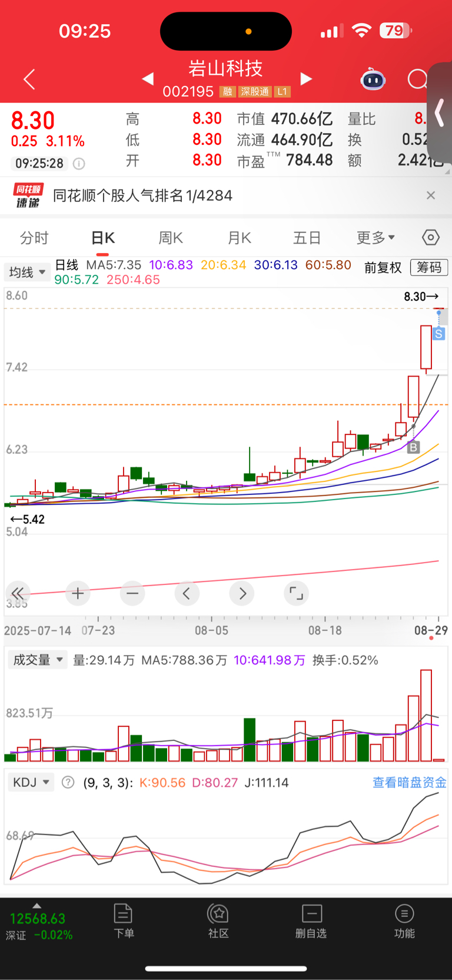Open 功能 functions menu icon
The width and height of the screenshot is (452, 980).
pos(404,921)
